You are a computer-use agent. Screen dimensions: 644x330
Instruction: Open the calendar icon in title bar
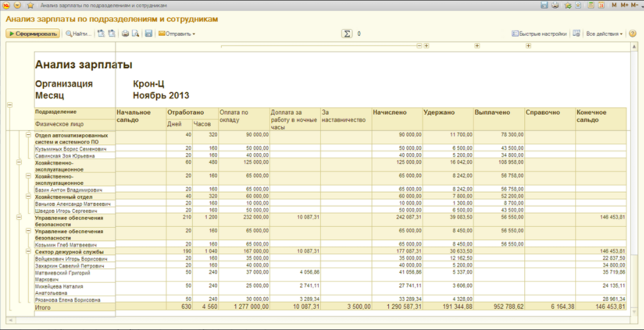(600, 5)
